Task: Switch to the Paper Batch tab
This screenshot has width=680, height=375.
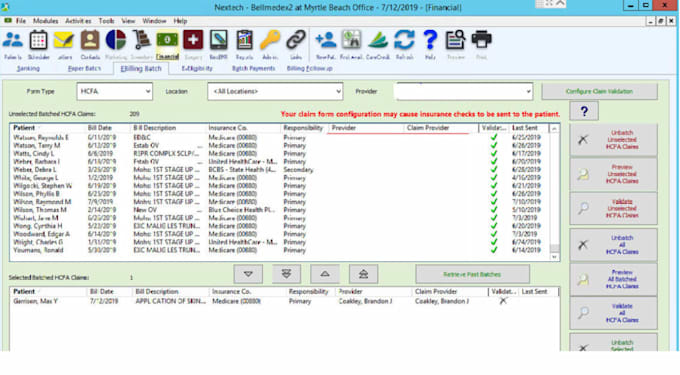Action: click(84, 68)
